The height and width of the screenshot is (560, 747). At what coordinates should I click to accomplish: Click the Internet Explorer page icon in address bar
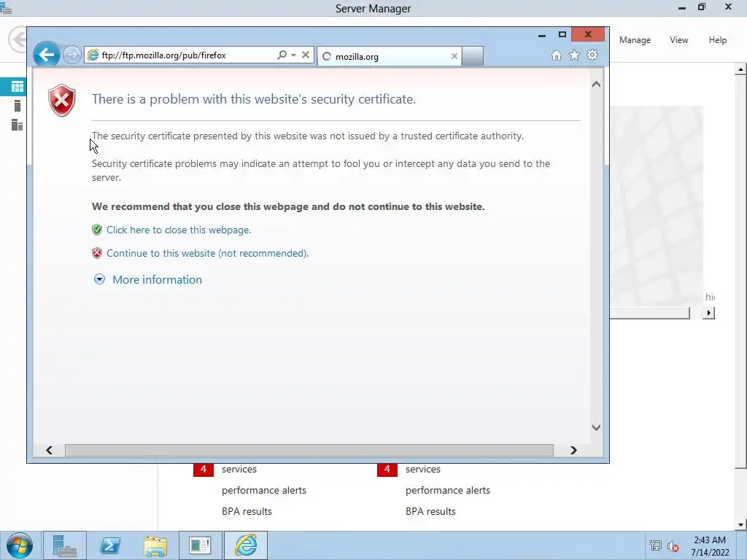coord(93,55)
